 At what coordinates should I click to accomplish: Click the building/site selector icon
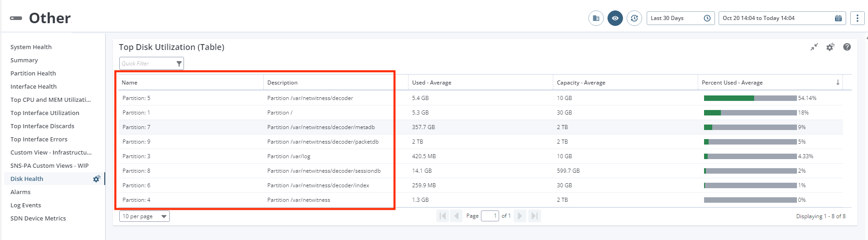tap(596, 18)
